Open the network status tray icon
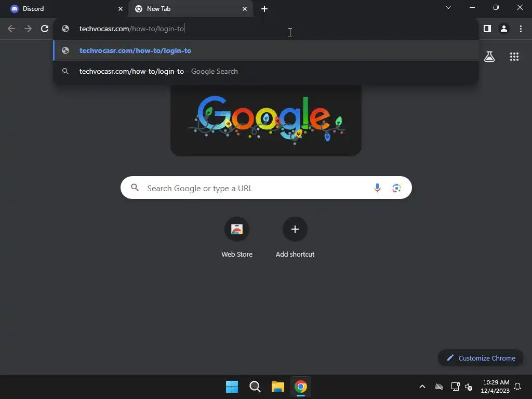The height and width of the screenshot is (399, 532). 455,387
